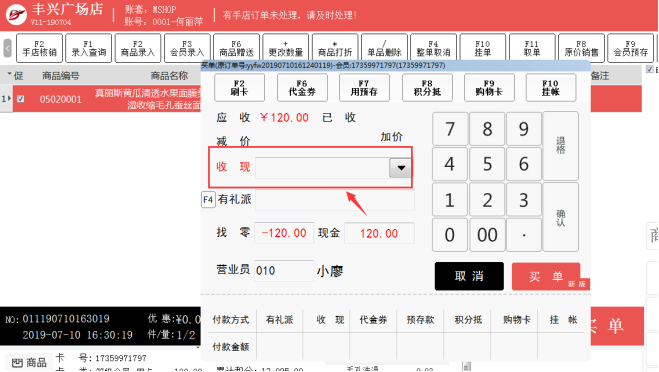The height and width of the screenshot is (372, 659).
Task: Click the 现金 field showing 120.00
Action: tap(379, 233)
